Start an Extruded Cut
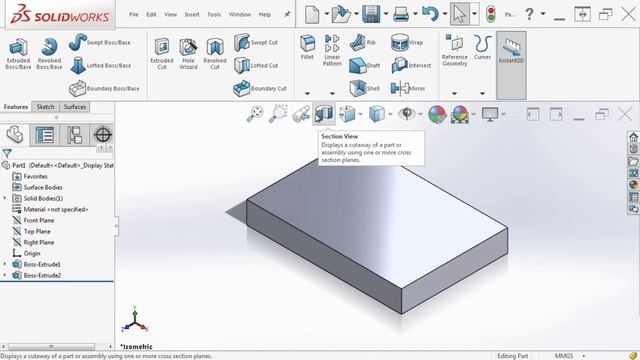This screenshot has width=640, height=360. point(162,53)
